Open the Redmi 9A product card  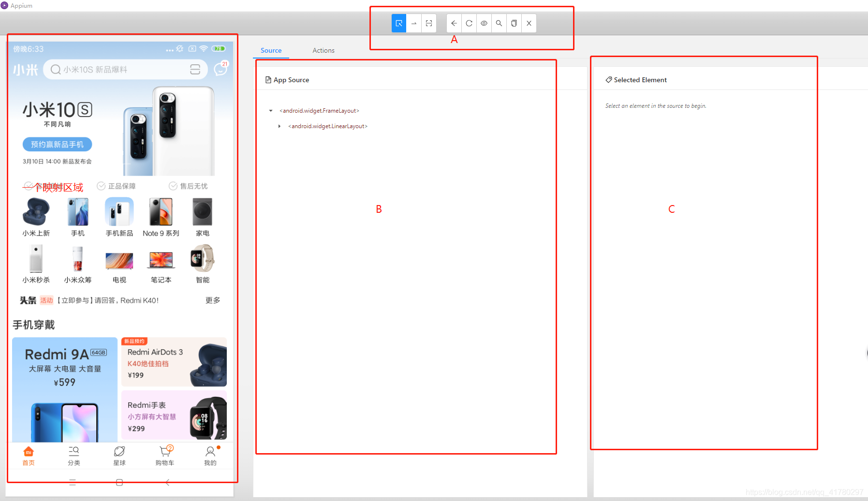coord(65,390)
